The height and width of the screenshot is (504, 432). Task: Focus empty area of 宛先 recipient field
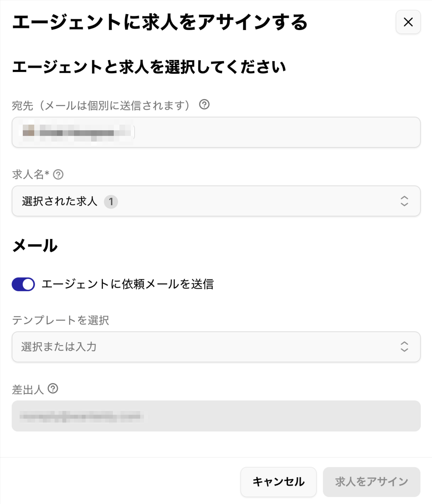click(x=275, y=132)
